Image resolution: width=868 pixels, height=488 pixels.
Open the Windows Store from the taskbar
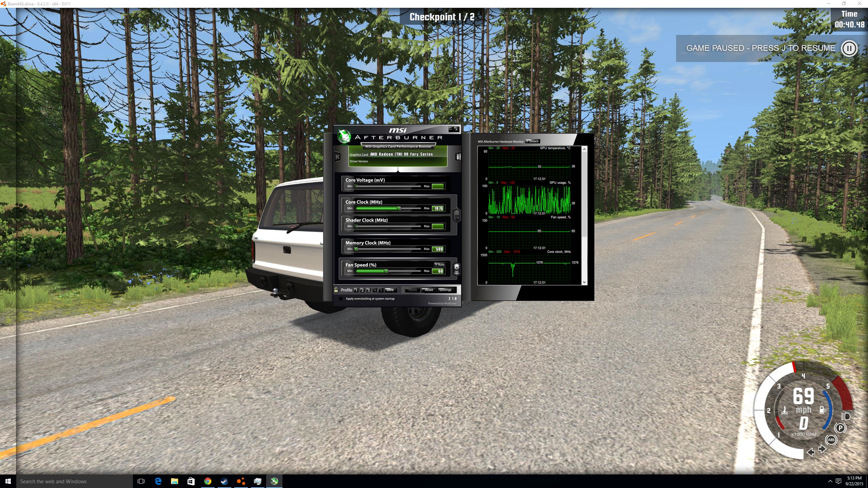pyautogui.click(x=191, y=481)
